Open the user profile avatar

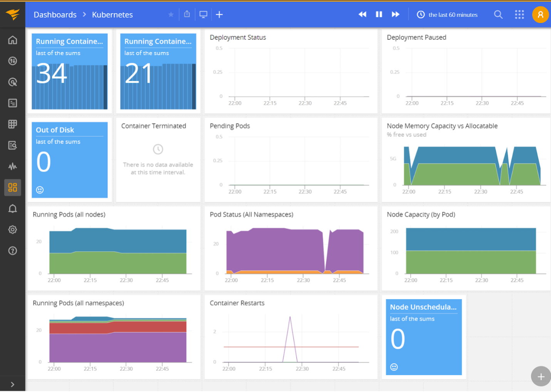pyautogui.click(x=541, y=15)
